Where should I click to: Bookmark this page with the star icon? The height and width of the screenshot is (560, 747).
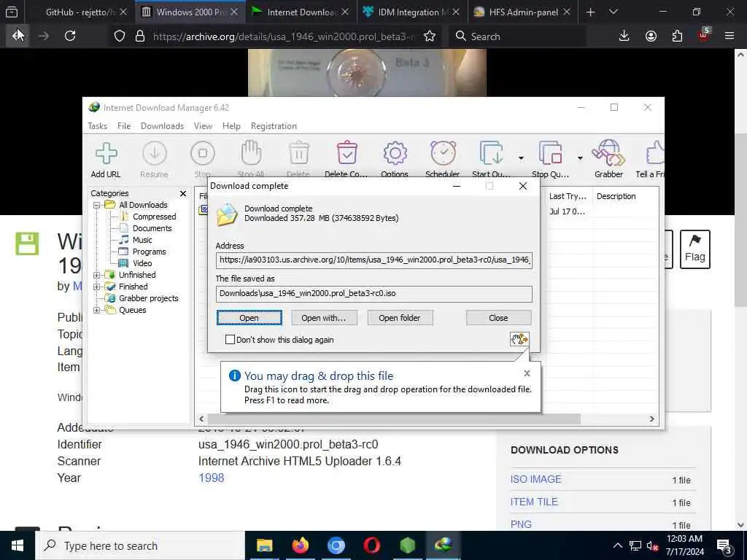pos(430,36)
